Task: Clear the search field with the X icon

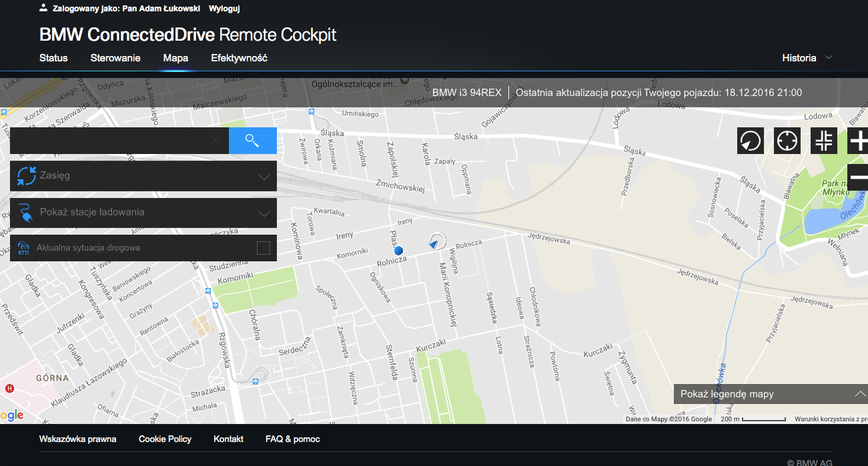Action: click(x=216, y=141)
